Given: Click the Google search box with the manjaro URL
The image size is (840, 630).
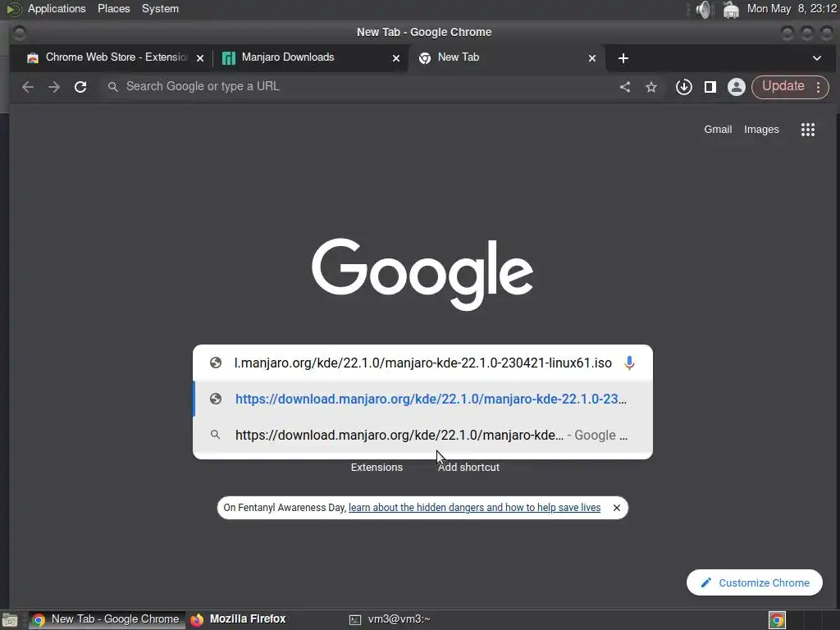Looking at the screenshot, I should point(423,363).
